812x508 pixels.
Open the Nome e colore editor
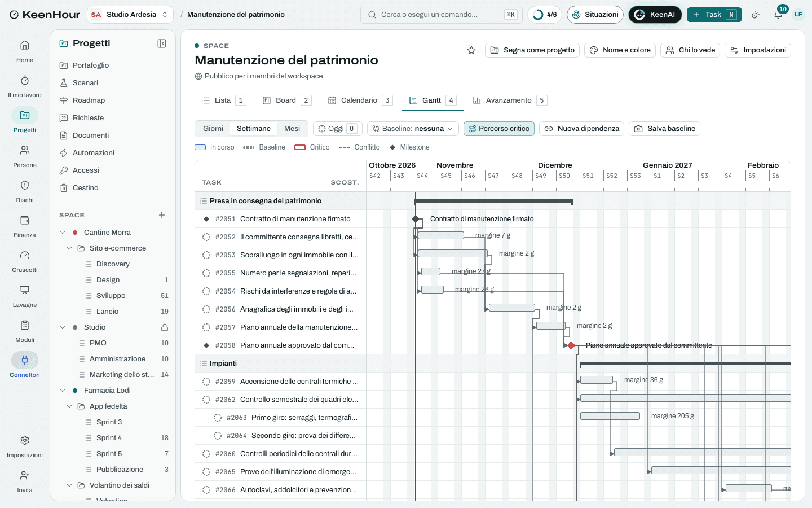(620, 50)
